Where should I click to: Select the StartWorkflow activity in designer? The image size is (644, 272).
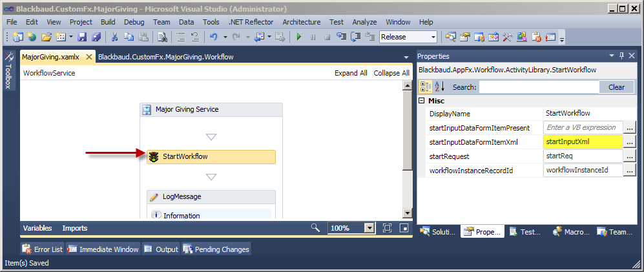[211, 156]
